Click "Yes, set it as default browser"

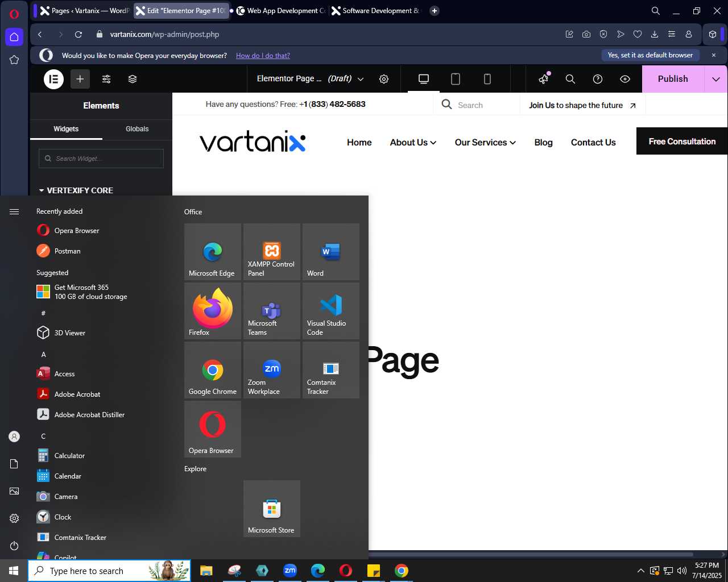point(650,55)
